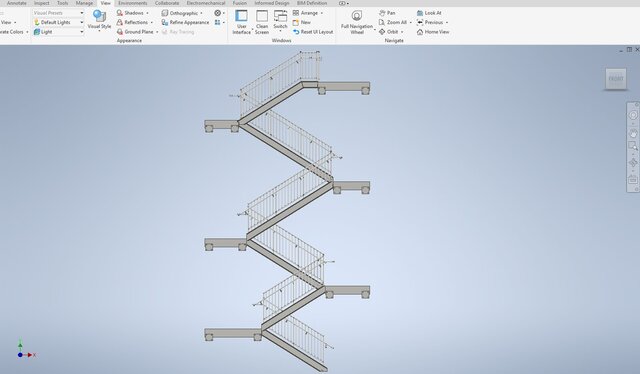640x374 pixels.
Task: Select the navigation bar Pan hand icon
Action: (633, 133)
